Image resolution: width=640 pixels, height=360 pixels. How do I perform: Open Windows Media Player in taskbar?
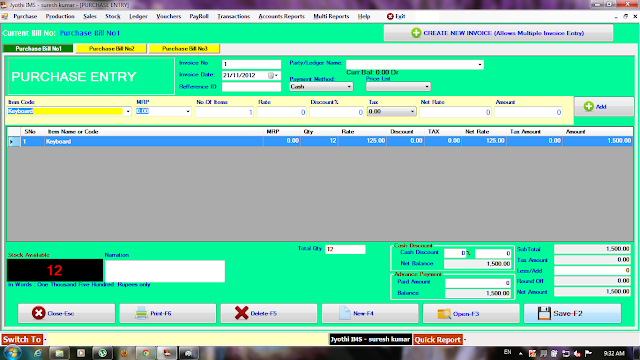tap(81, 353)
